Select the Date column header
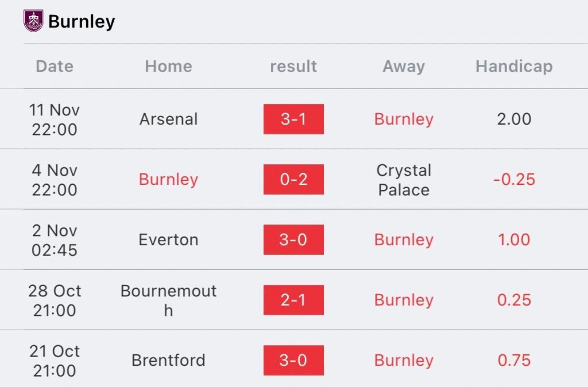This screenshot has width=588, height=387. pos(55,66)
